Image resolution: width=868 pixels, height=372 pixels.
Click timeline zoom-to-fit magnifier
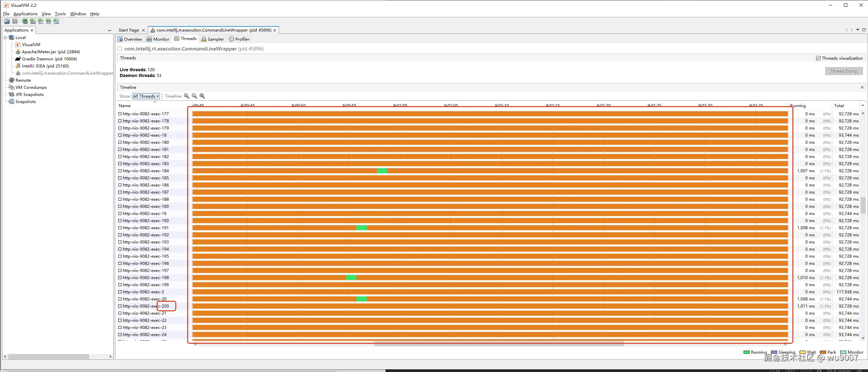[x=202, y=96]
